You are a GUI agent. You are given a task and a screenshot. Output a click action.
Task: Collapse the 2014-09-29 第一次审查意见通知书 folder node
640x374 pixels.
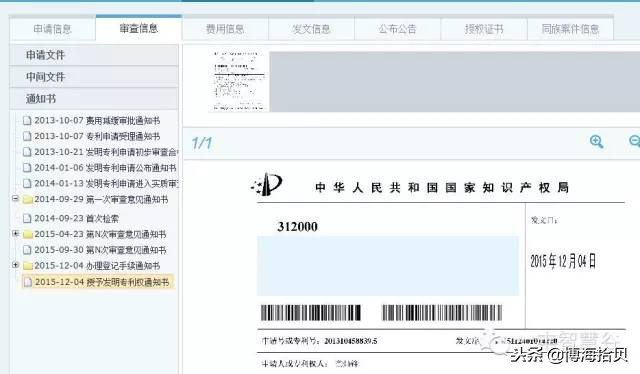(x=16, y=198)
